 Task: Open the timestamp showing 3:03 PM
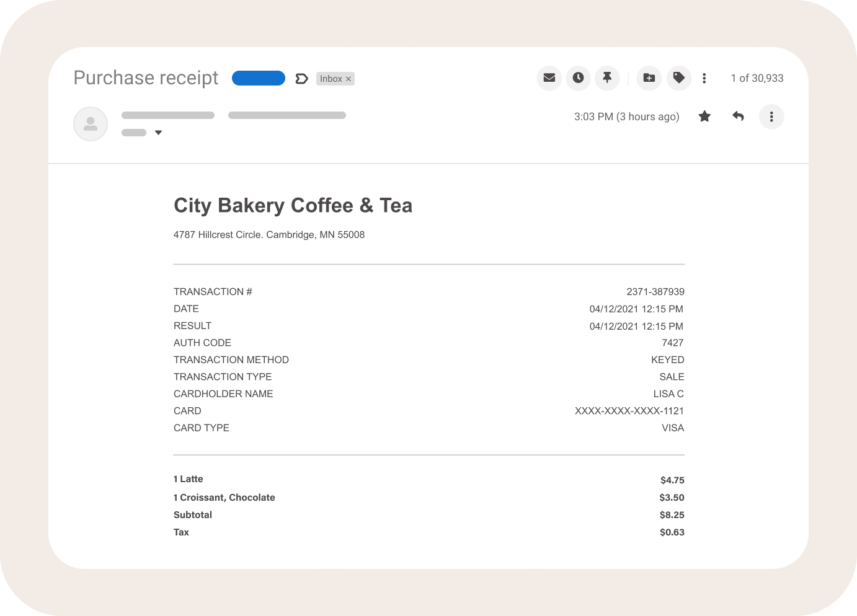(x=626, y=117)
